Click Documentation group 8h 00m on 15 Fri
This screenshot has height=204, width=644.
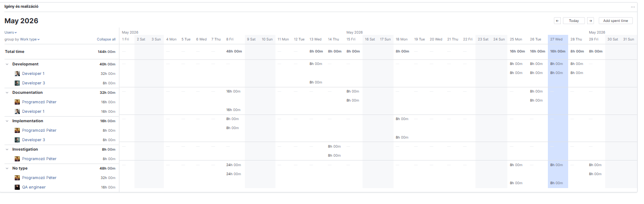click(x=353, y=91)
